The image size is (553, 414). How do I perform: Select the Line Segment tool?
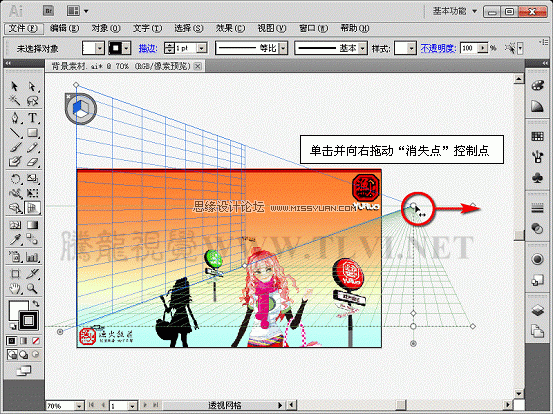tap(14, 132)
